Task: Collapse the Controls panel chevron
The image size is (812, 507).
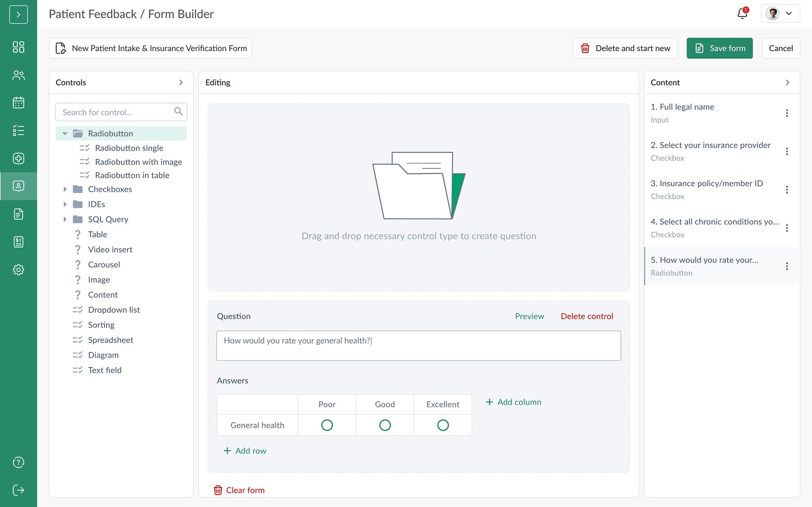Action: tap(181, 83)
